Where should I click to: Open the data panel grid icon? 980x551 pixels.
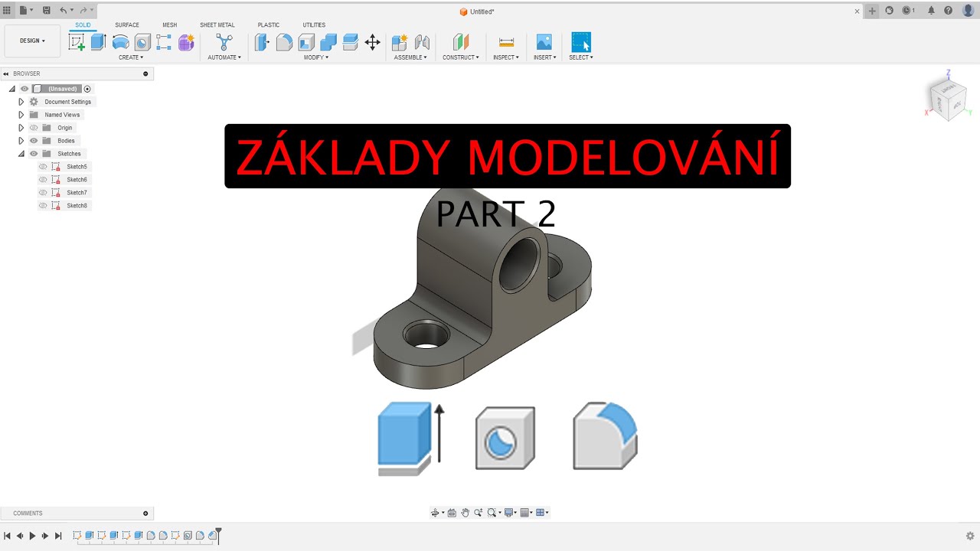point(7,11)
